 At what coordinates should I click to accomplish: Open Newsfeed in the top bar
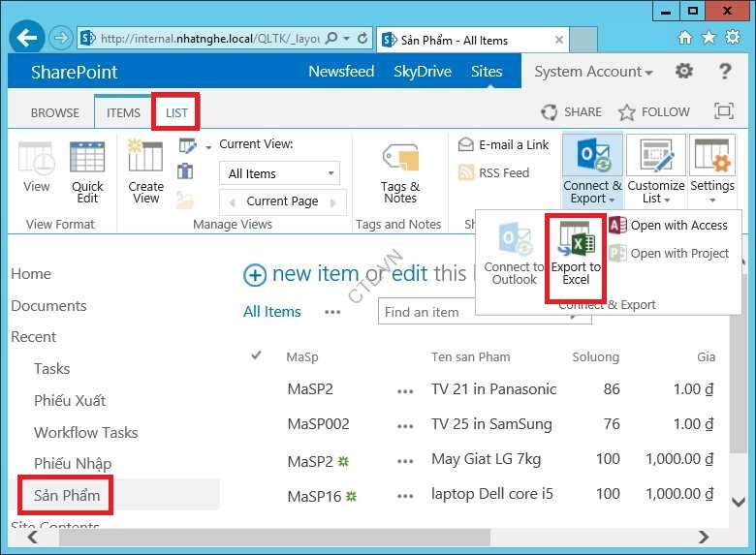pyautogui.click(x=341, y=72)
